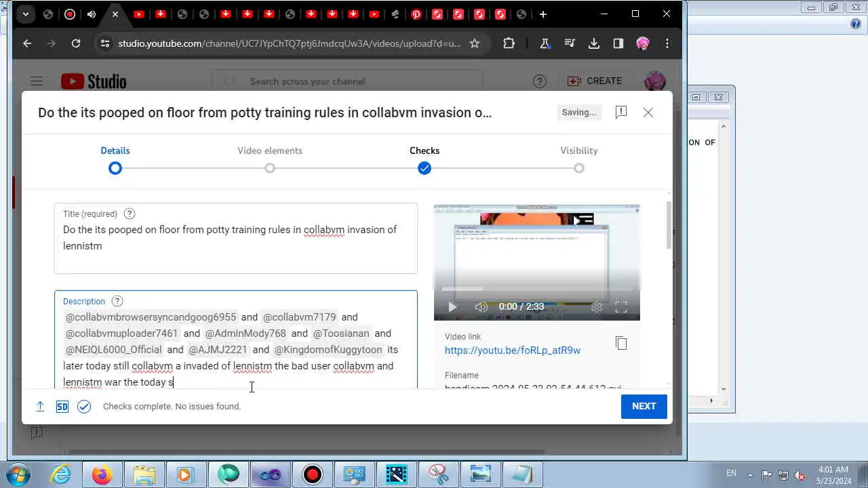Viewport: 868px width, 488px height.
Task: Open a new browser tab
Action: pos(542,14)
